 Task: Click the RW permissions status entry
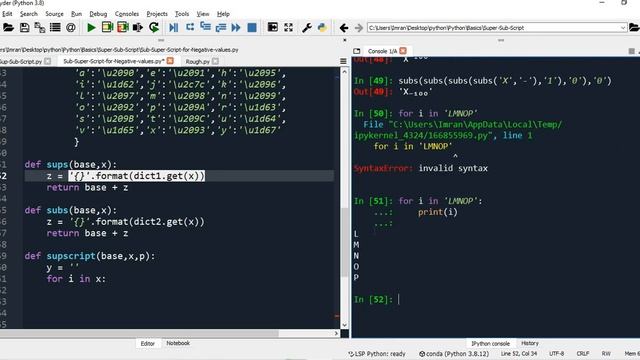point(606,353)
